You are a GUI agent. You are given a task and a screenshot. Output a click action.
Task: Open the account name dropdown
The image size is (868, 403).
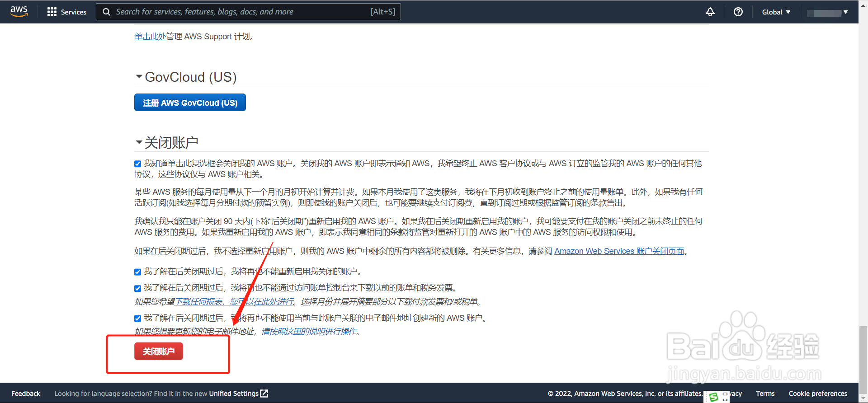(827, 12)
